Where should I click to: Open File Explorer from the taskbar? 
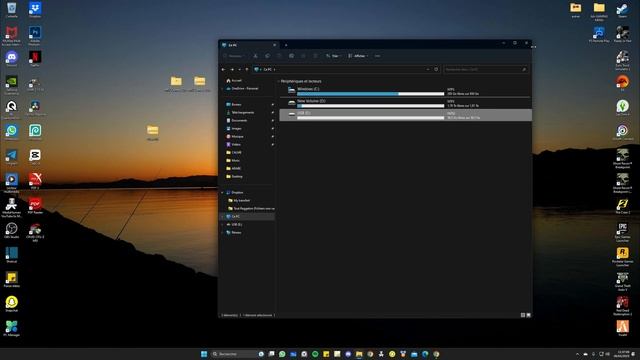(359, 354)
